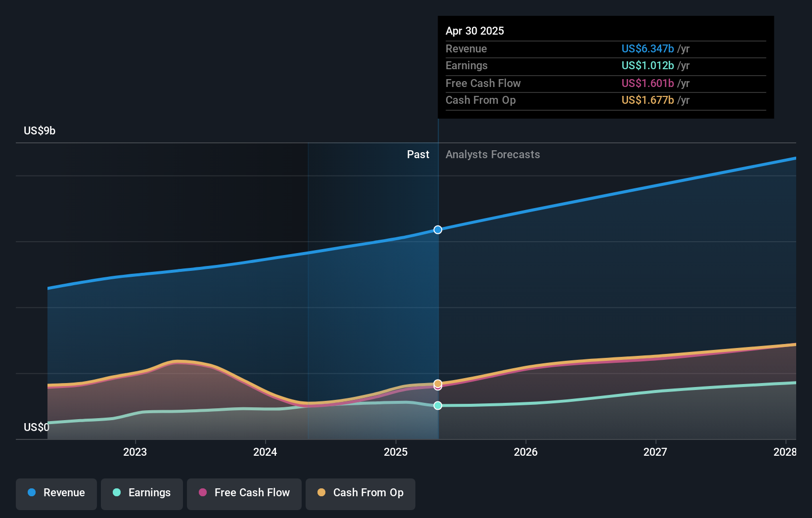Screen dimensions: 812x518
Task: Select the 2026 x-axis label
Action: (x=526, y=452)
